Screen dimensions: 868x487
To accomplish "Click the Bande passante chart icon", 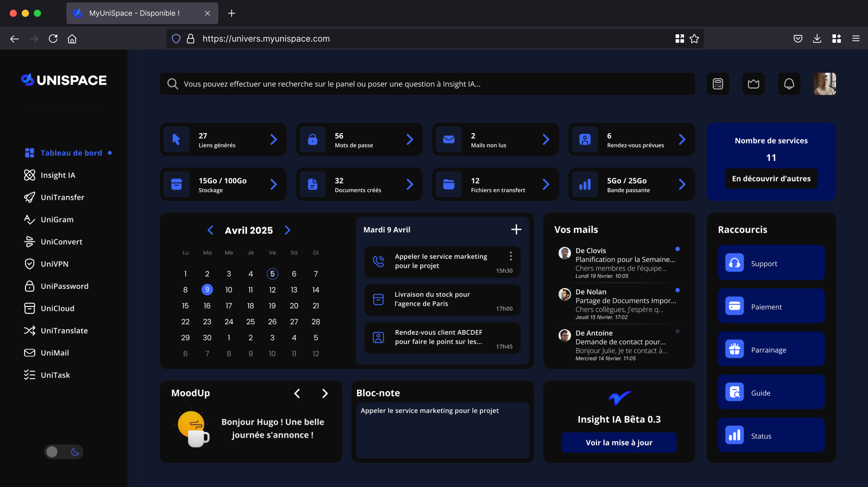I will coord(584,184).
